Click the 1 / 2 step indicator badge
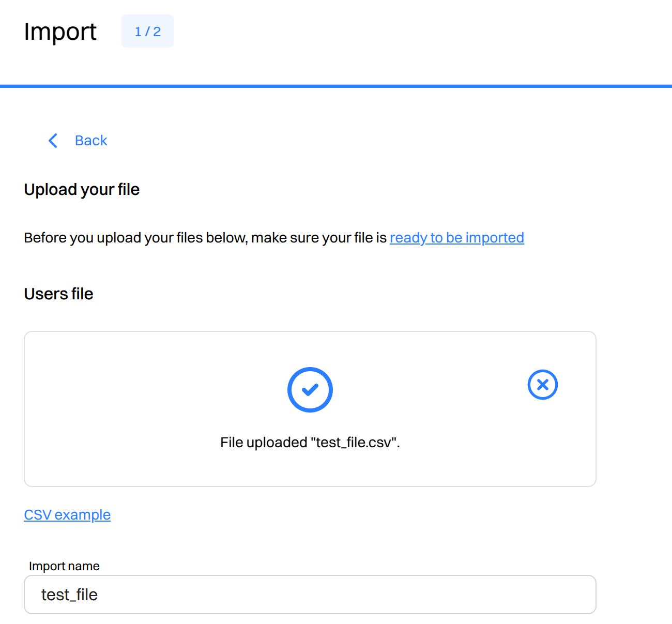 pyautogui.click(x=148, y=32)
